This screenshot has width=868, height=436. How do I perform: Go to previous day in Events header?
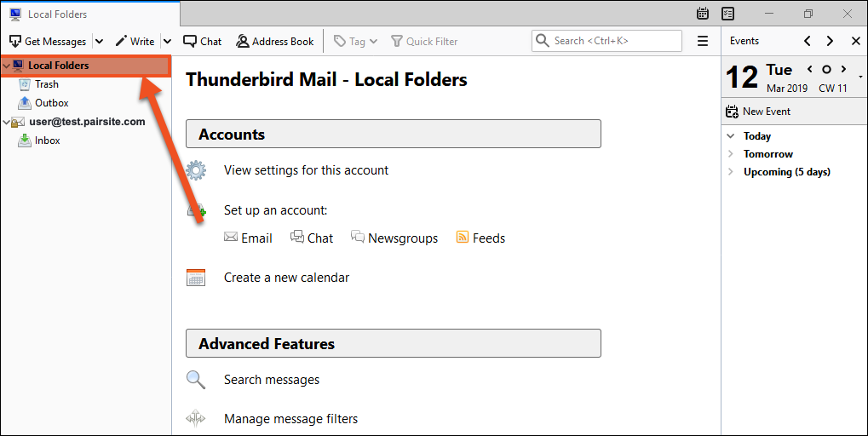point(808,41)
